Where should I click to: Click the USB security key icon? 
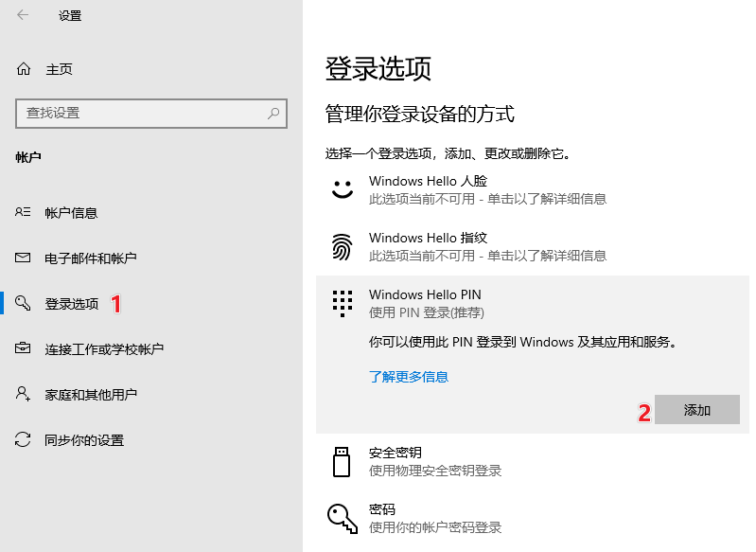point(342,462)
